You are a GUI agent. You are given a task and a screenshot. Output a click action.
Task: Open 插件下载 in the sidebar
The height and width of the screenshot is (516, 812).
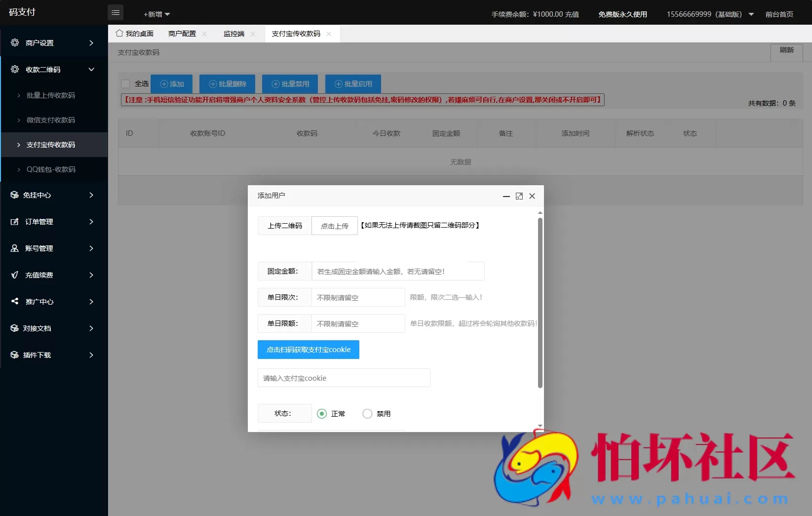(x=15, y=355)
